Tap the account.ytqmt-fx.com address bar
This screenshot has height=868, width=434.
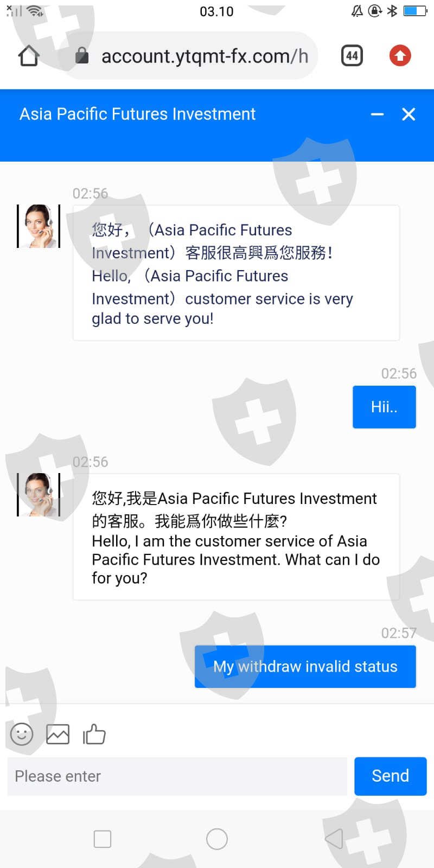[204, 56]
